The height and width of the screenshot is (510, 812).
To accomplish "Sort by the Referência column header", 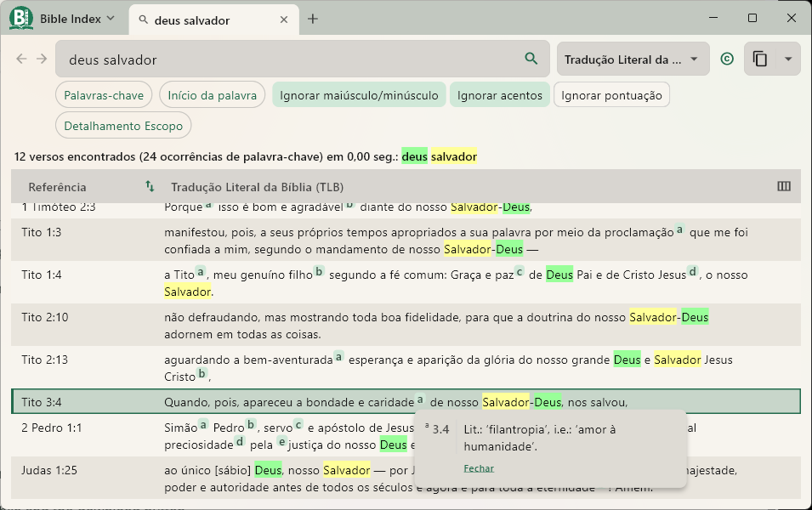I will coord(57,187).
